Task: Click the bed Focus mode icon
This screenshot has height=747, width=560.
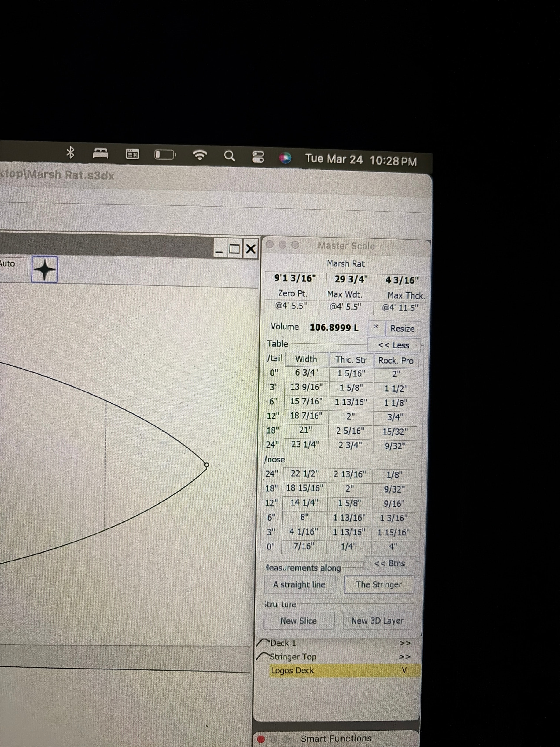Action: (x=101, y=154)
